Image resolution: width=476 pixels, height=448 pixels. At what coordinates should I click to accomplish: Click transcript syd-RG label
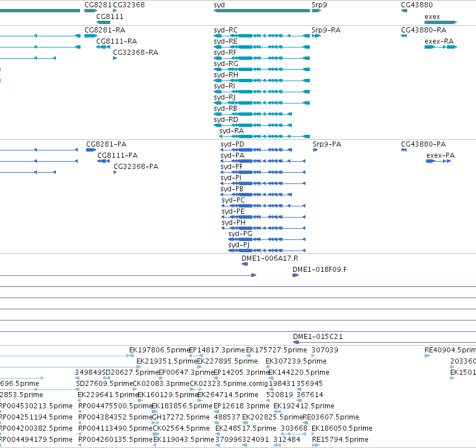(226, 64)
